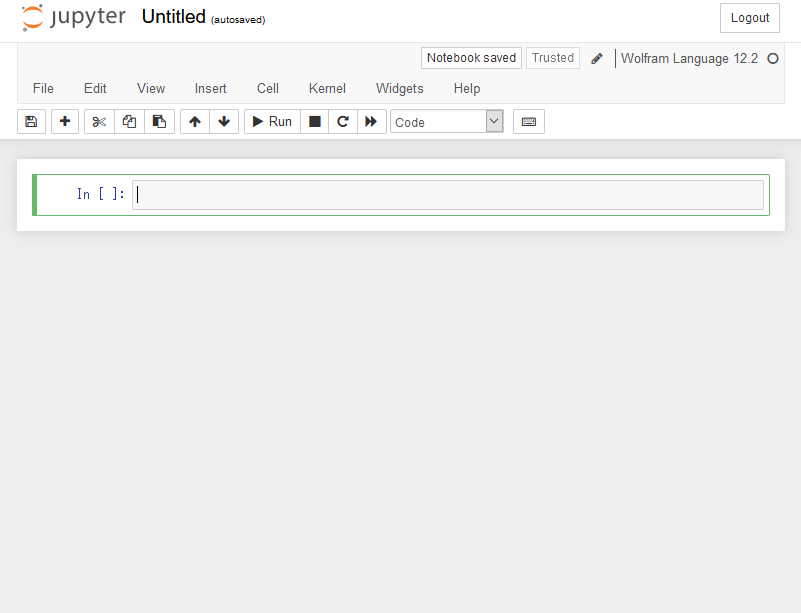Click the pencil edit mode indicator
Viewport: 801px width, 613px height.
coord(597,58)
